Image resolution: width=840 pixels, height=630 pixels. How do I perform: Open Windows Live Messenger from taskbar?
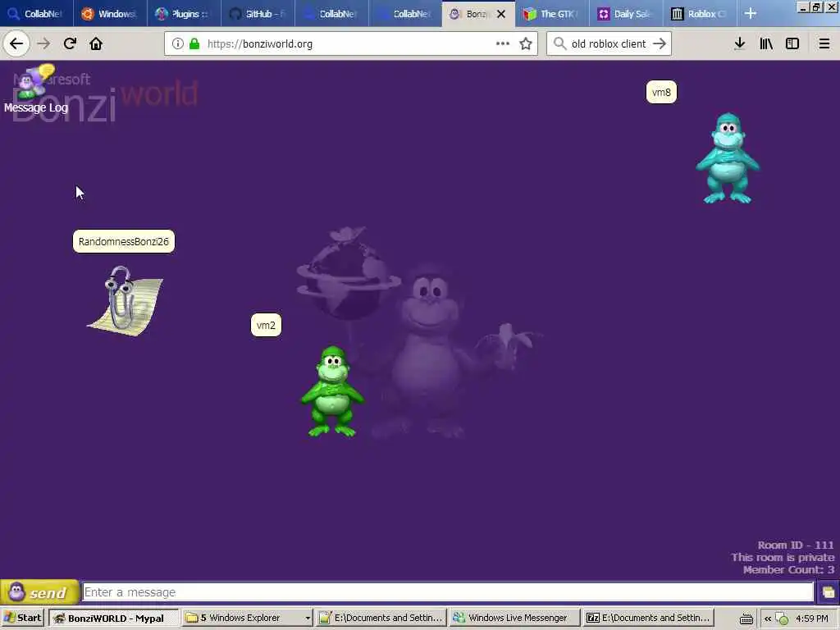(515, 618)
